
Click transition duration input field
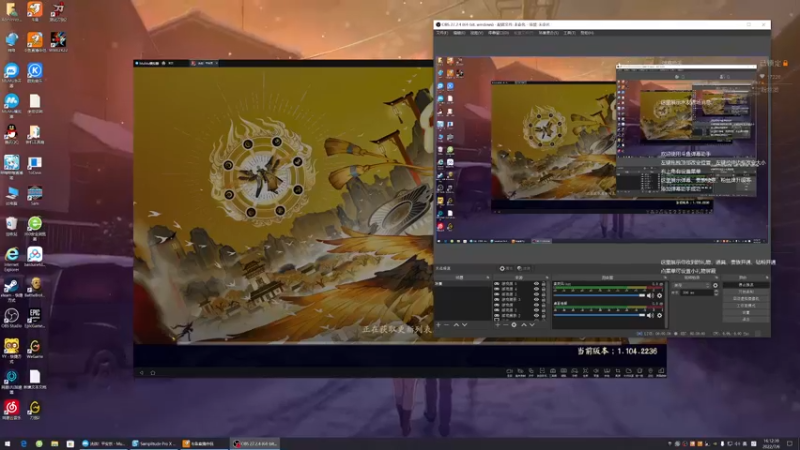click(697, 292)
